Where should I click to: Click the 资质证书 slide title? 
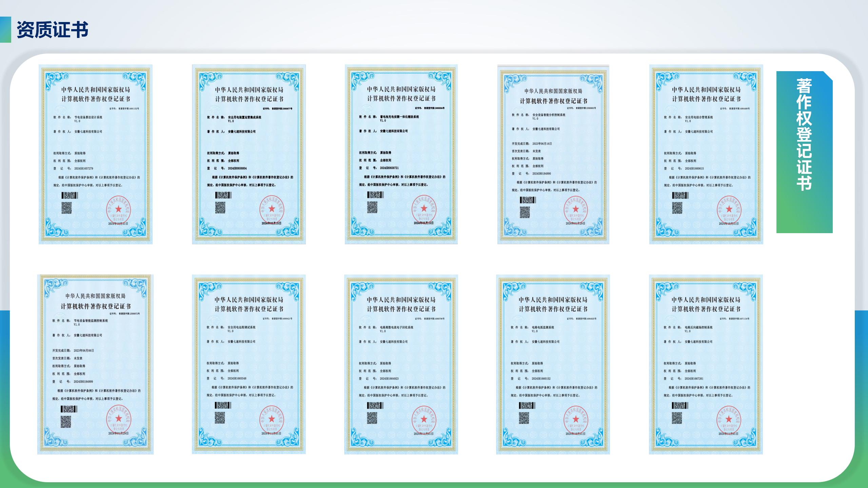click(x=53, y=30)
